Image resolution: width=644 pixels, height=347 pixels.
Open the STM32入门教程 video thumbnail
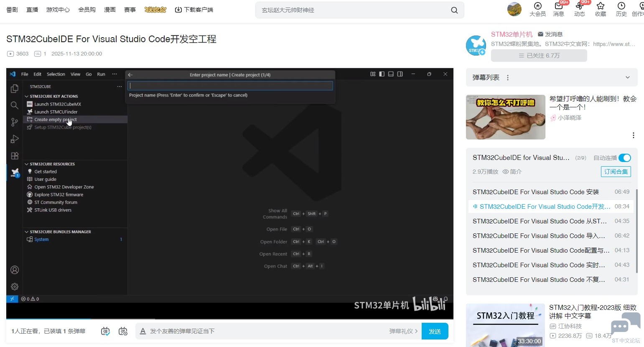pos(505,325)
